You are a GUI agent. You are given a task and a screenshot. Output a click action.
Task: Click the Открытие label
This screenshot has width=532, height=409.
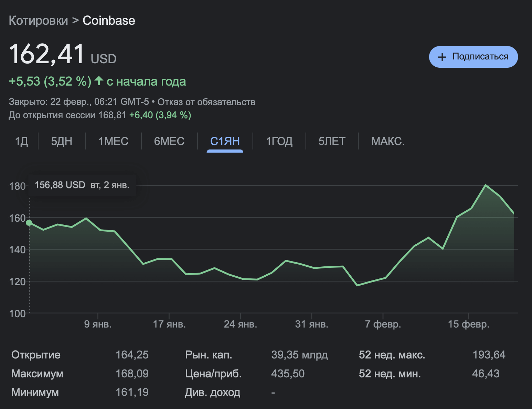[36, 355]
